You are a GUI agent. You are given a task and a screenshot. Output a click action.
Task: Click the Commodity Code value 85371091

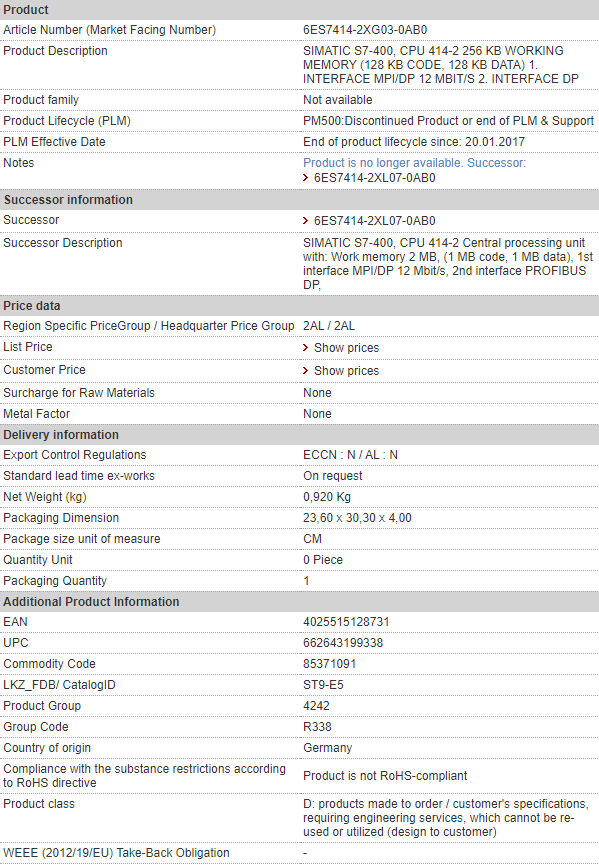tap(330, 664)
